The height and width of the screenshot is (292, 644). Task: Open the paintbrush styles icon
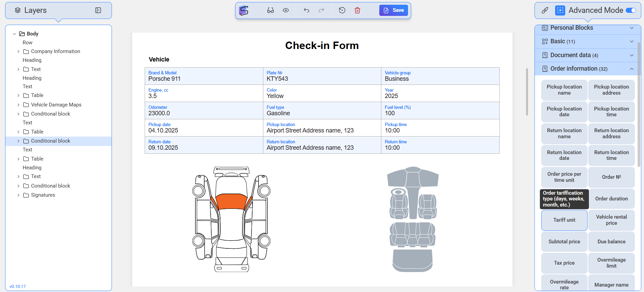[x=545, y=10]
